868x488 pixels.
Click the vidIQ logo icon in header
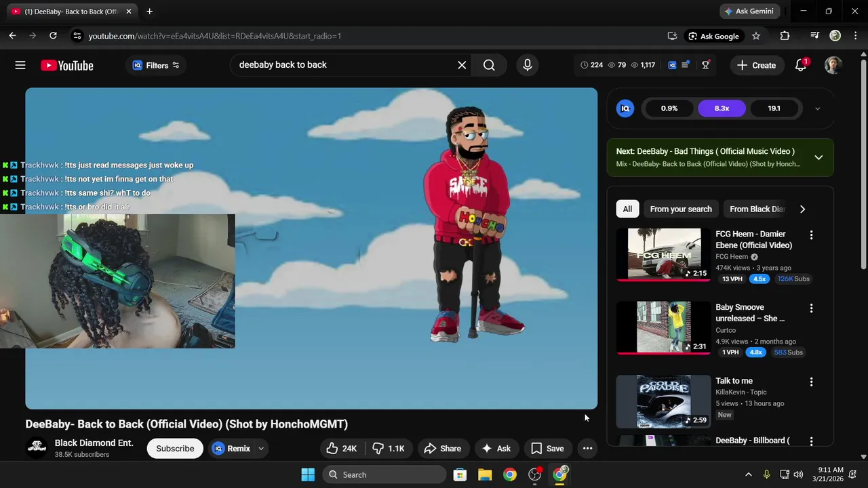[x=672, y=65]
